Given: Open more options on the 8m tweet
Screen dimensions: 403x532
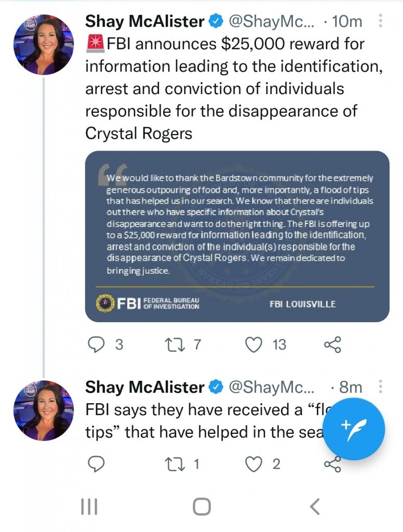Looking at the screenshot, I should (381, 387).
